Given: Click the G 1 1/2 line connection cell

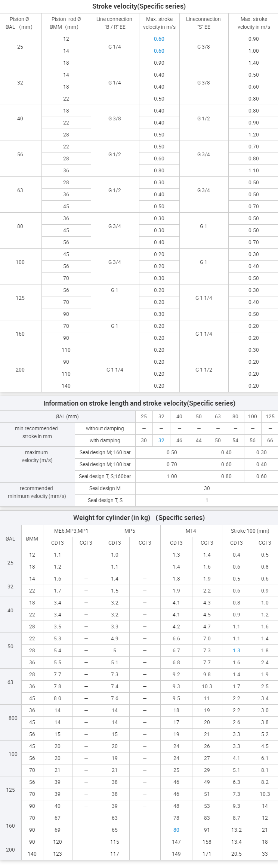Looking at the screenshot, I should 204,370.
